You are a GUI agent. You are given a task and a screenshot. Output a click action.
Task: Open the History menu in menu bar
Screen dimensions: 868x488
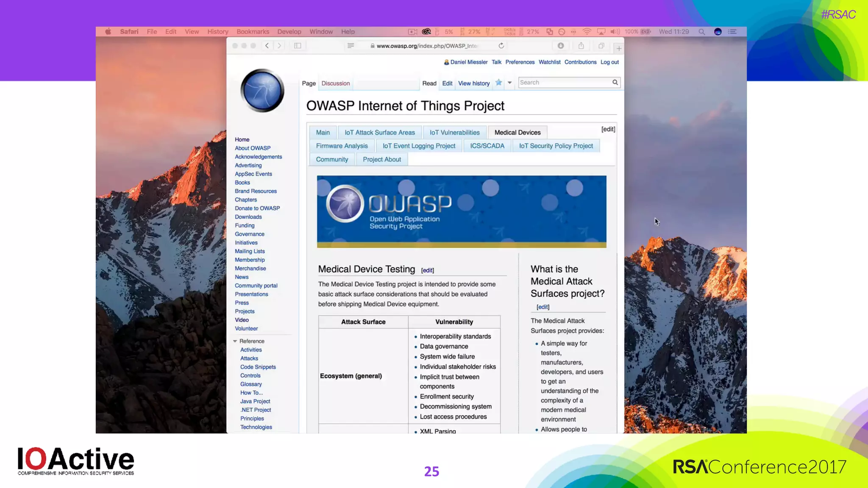[x=217, y=32]
